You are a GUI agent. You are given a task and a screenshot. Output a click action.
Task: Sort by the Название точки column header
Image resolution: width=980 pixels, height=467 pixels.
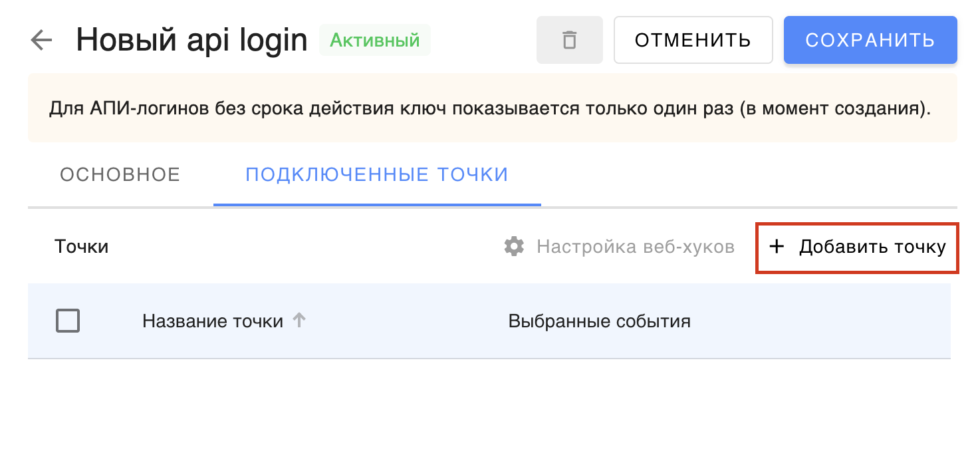tap(213, 321)
